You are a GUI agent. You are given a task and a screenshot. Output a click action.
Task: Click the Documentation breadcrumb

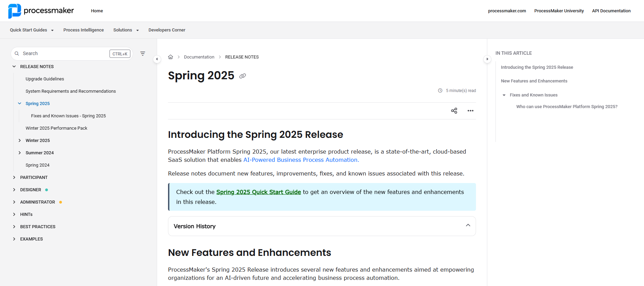199,57
